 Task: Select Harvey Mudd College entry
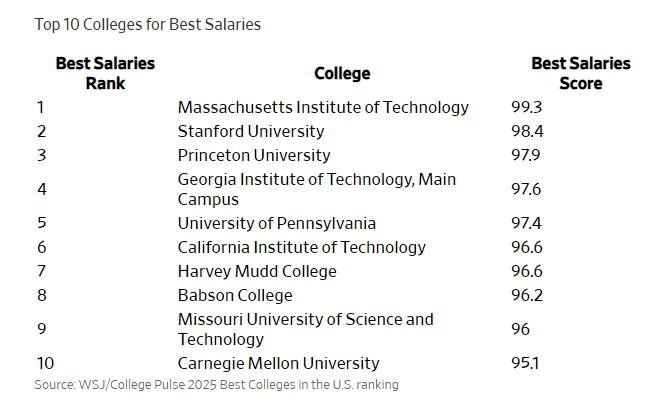[x=257, y=271]
